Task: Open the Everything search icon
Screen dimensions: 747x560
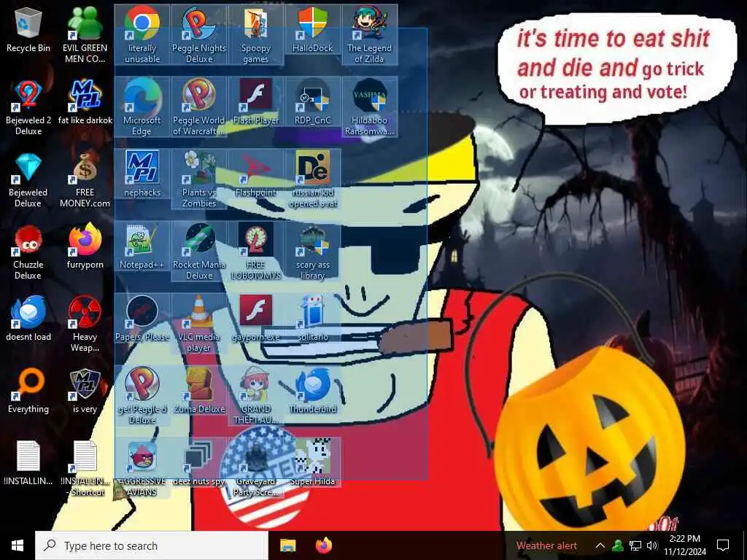Action: pos(28,392)
